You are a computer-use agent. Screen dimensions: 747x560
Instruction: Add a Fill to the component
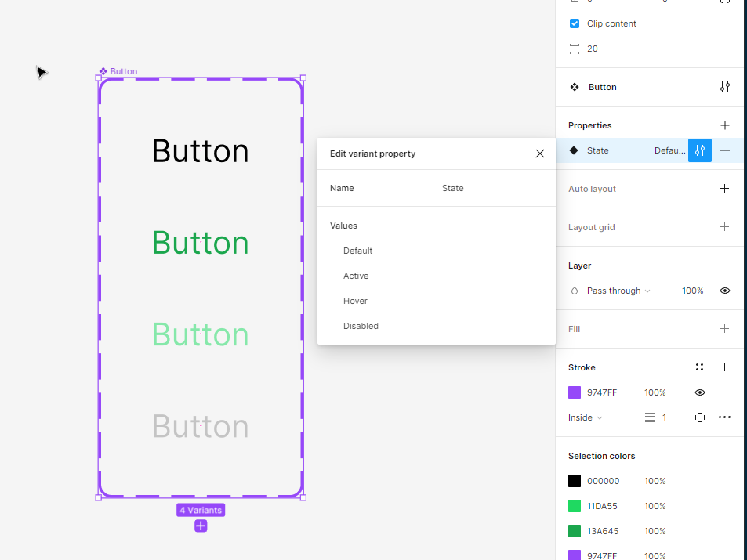pos(724,329)
